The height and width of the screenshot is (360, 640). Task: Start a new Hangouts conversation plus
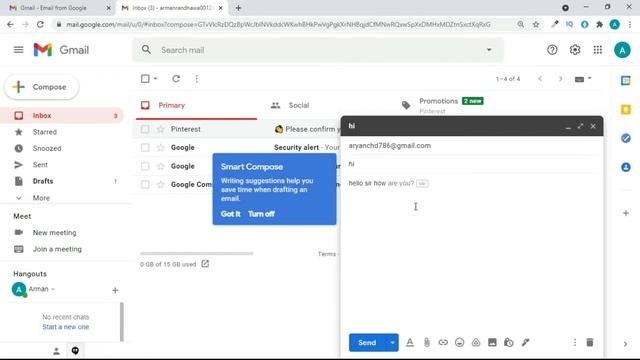[115, 290]
